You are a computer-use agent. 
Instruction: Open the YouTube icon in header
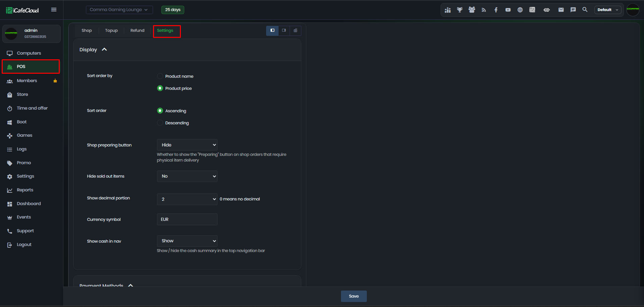508,10
